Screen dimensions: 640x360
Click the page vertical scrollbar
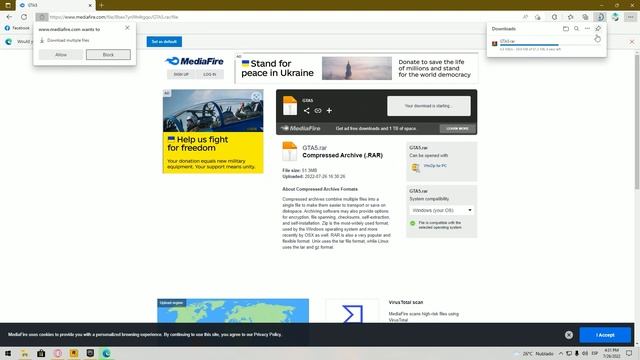pos(637,122)
